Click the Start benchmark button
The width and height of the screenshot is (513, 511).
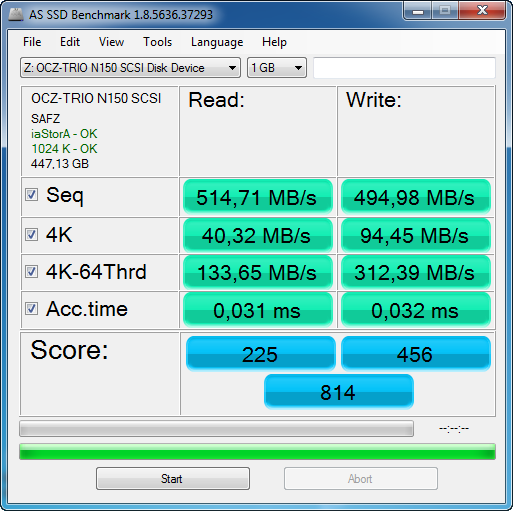(173, 479)
